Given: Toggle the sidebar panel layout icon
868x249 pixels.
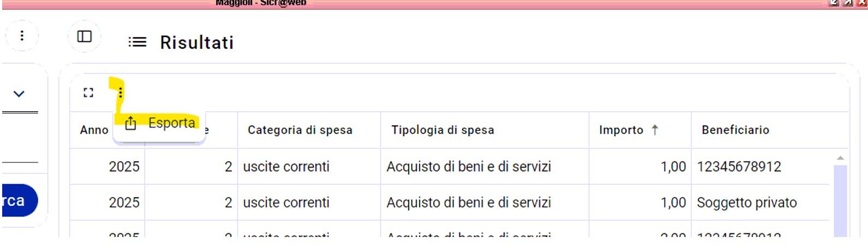Looking at the screenshot, I should 85,37.
